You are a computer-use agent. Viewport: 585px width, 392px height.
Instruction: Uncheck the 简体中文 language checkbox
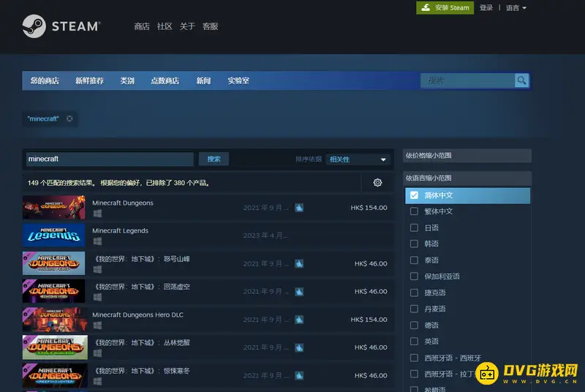coord(414,195)
